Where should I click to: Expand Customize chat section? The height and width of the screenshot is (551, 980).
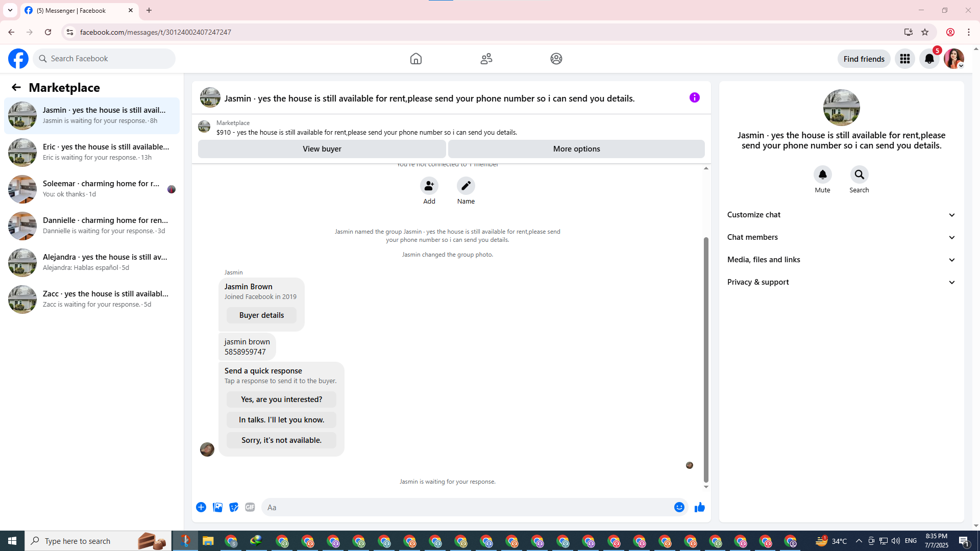coord(841,215)
